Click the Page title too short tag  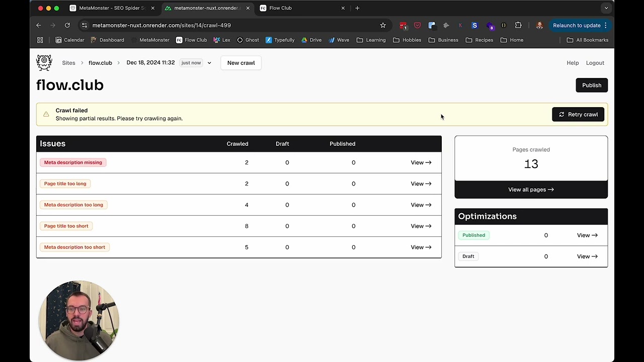click(66, 226)
